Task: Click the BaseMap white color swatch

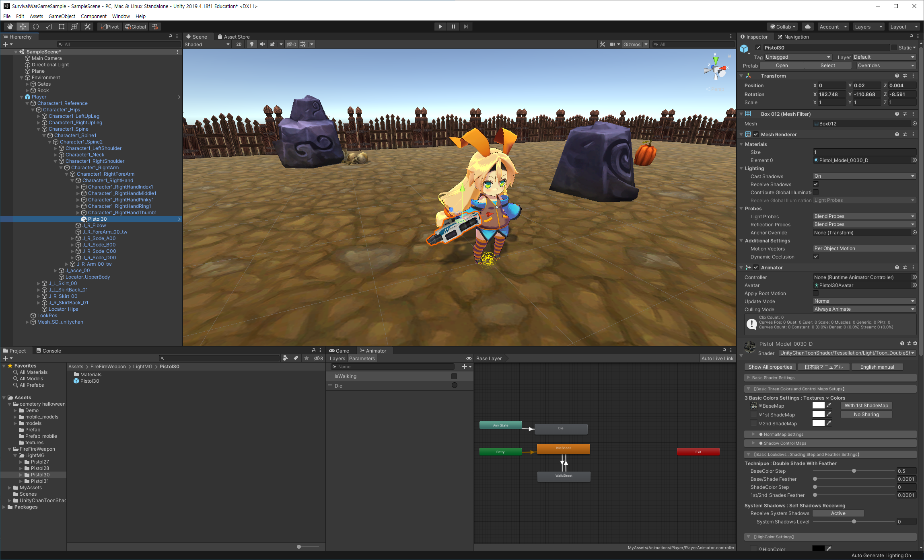Action: pyautogui.click(x=818, y=406)
